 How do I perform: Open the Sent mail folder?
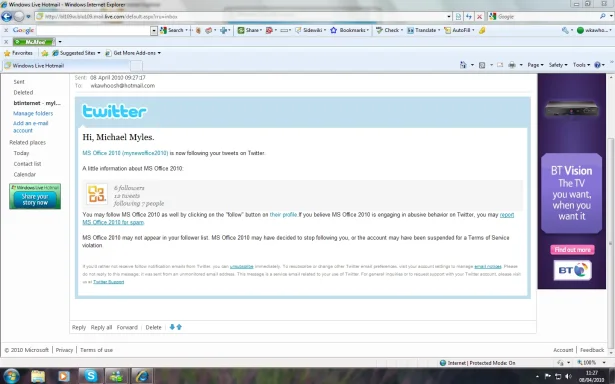point(19,82)
